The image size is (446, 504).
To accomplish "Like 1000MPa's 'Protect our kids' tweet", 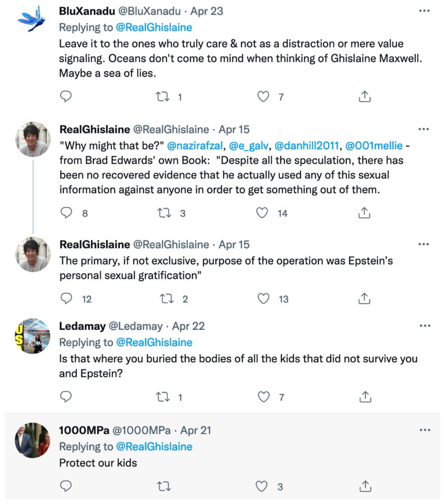I will point(263,486).
